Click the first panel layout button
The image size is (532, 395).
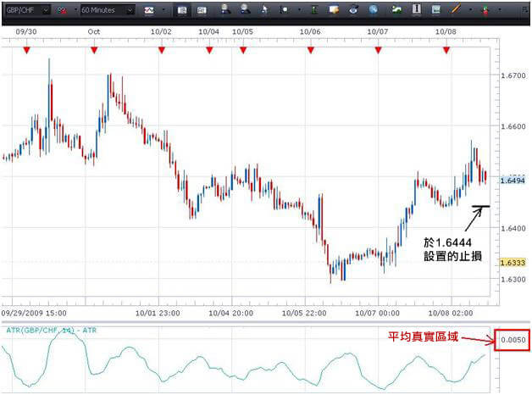pos(181,11)
